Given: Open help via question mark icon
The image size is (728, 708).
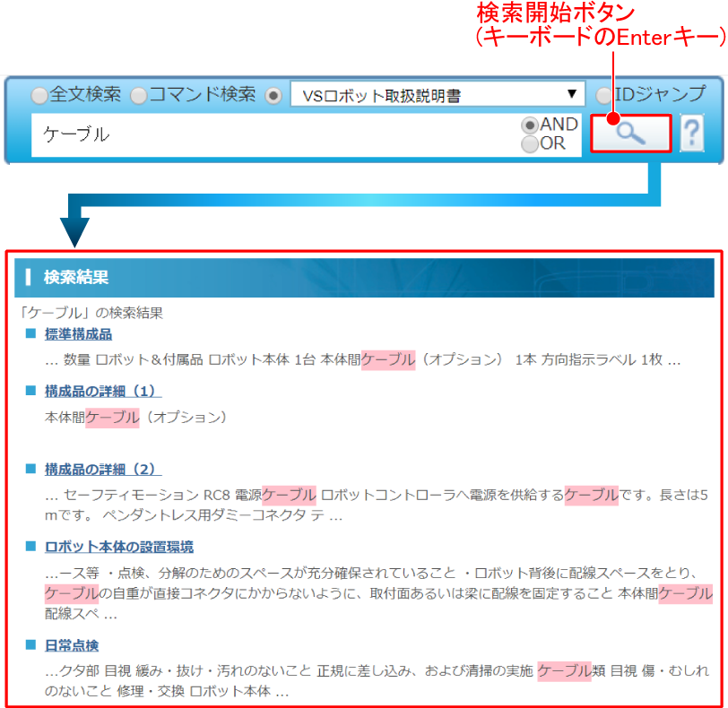Looking at the screenshot, I should (x=691, y=134).
